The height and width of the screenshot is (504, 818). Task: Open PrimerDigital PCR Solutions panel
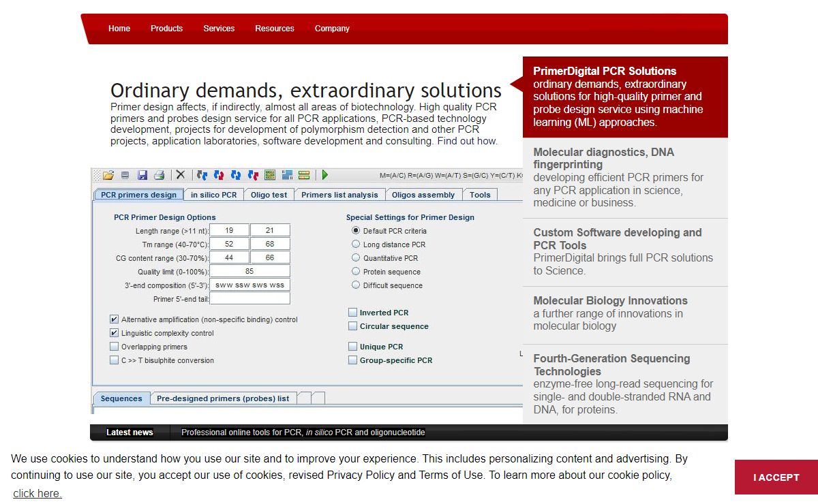[x=625, y=97]
